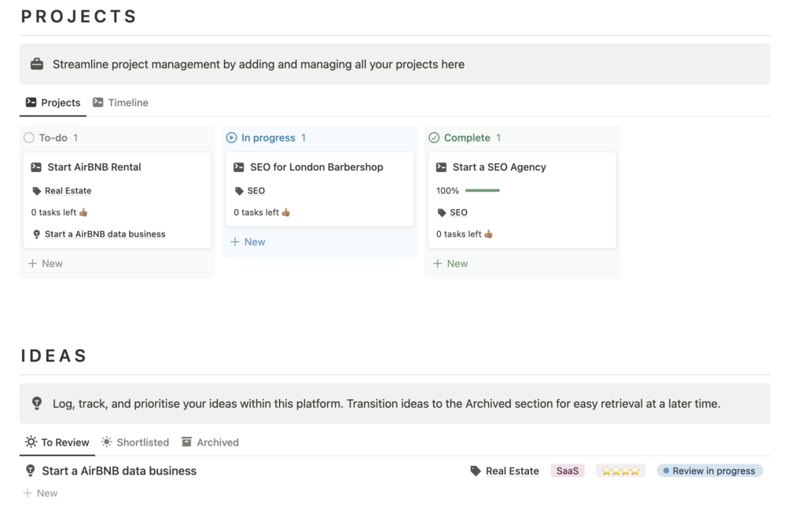Screen dimensions: 790x532
Task: Click the lightbulb icon beside the Start a AirBNB data business idea title
Action: click(31, 471)
